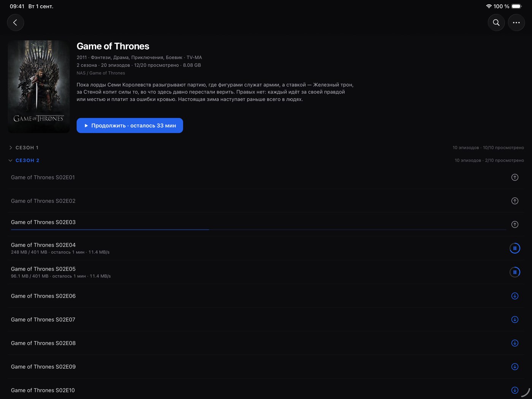Viewport: 532px width, 399px height.
Task: Seek in the S02E03 progress bar
Action: click(258, 230)
